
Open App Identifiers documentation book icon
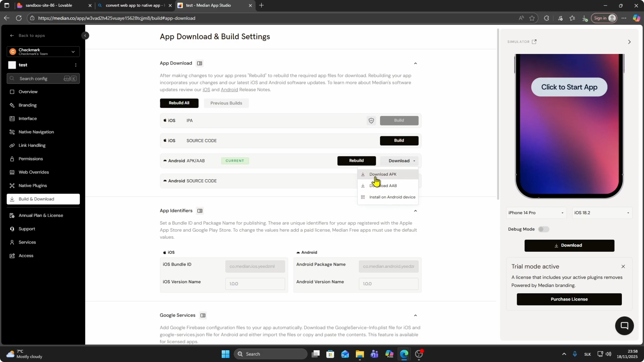(200, 211)
